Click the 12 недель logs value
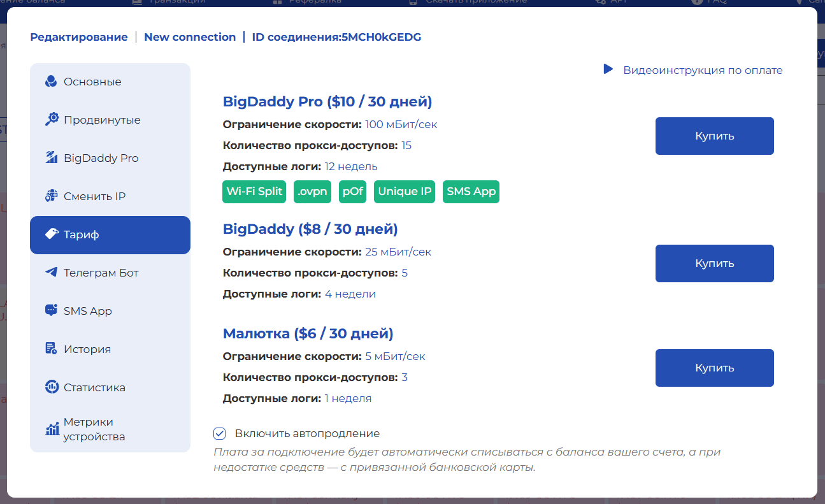This screenshot has width=825, height=504. point(351,166)
